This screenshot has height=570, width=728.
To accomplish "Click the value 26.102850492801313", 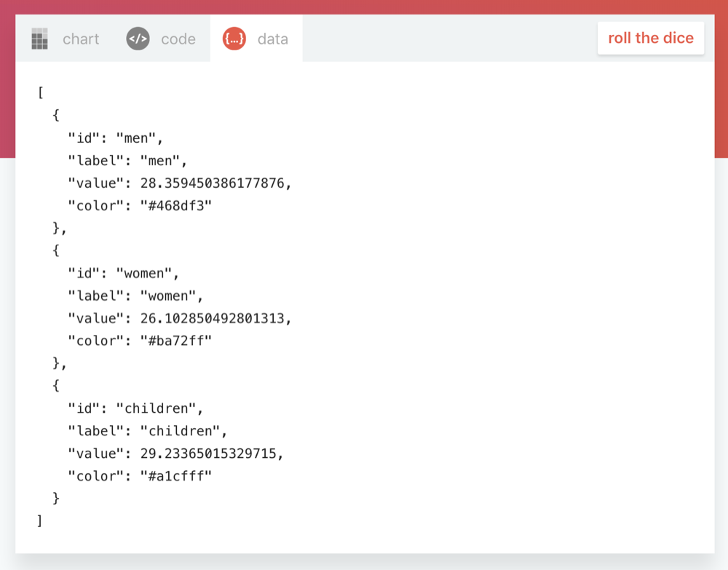I will coord(212,318).
